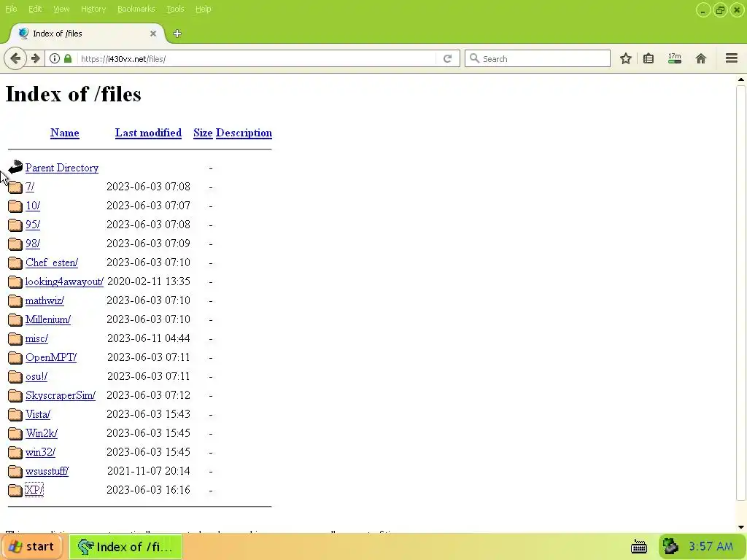747x560 pixels.
Task: Click the green padlock security icon
Action: point(68,58)
